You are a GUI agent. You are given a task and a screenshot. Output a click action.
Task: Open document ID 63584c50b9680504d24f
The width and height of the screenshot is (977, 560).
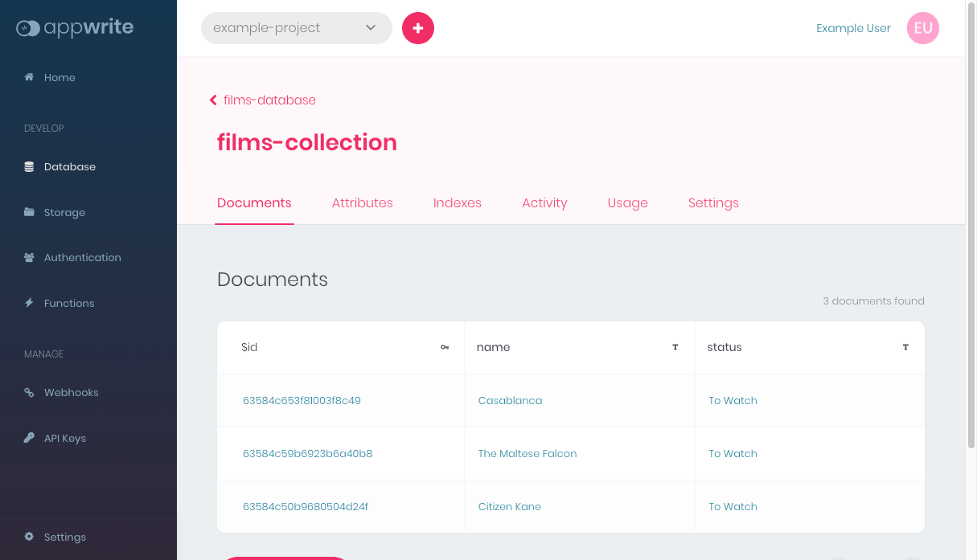click(x=306, y=507)
